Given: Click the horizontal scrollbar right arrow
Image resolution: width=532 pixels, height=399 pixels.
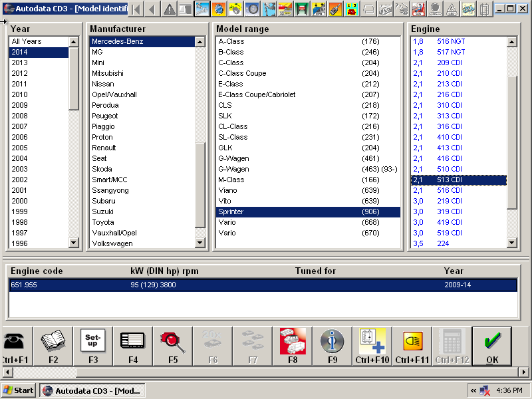Looking at the screenshot, I should [523, 372].
